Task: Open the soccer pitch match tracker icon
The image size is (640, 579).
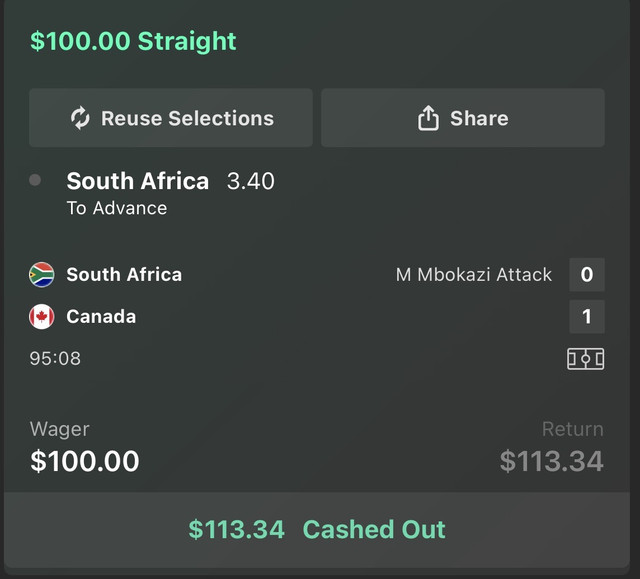Action: coord(585,359)
